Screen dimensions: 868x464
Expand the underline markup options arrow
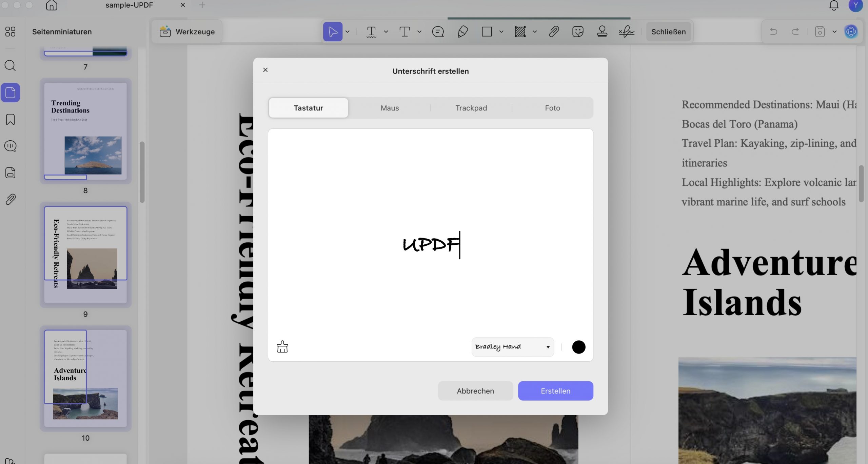(x=386, y=32)
